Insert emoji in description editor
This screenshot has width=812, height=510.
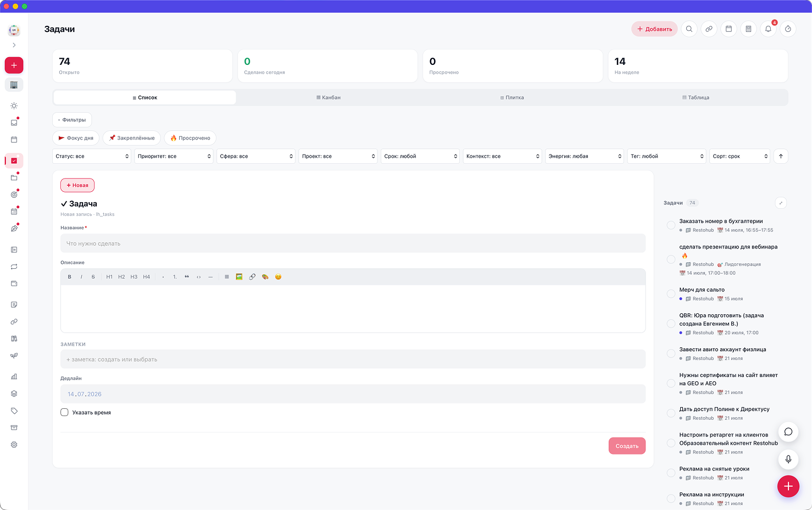pos(278,277)
